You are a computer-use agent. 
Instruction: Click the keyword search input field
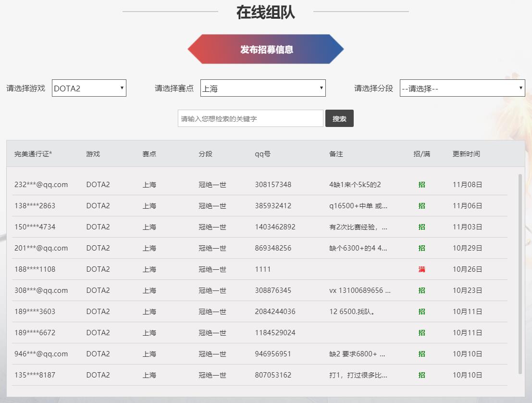tap(250, 118)
